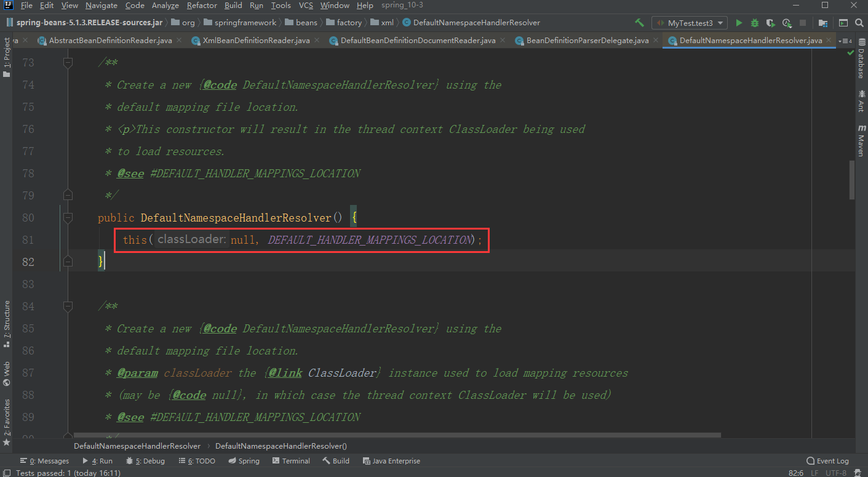Open the Edit menu

pyautogui.click(x=46, y=6)
